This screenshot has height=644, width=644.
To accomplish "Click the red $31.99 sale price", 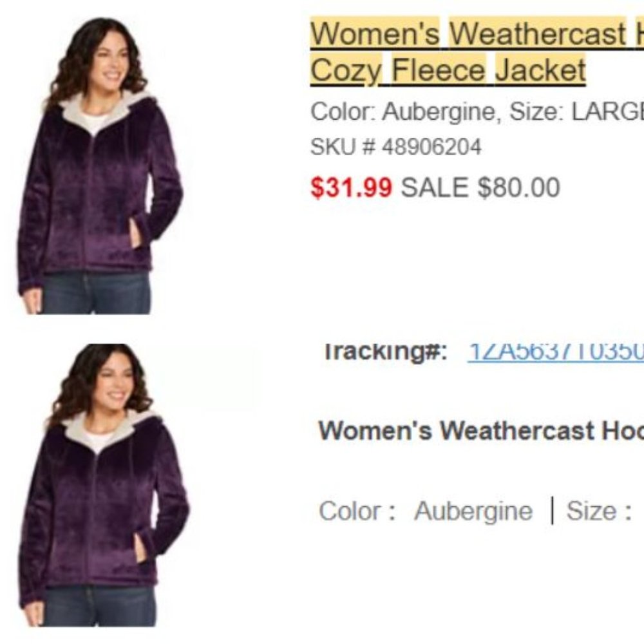I will click(x=352, y=187).
